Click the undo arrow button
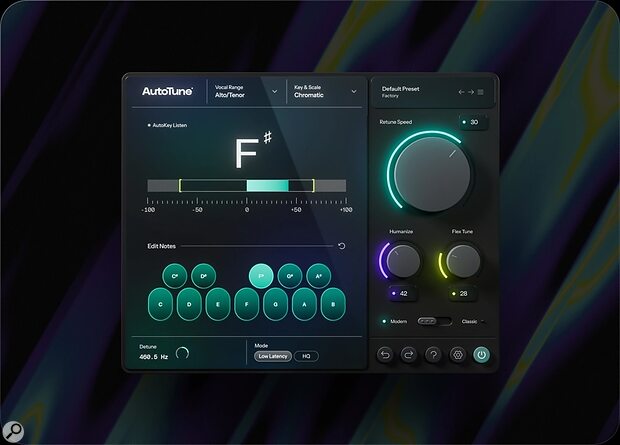The width and height of the screenshot is (620, 445). coord(384,355)
